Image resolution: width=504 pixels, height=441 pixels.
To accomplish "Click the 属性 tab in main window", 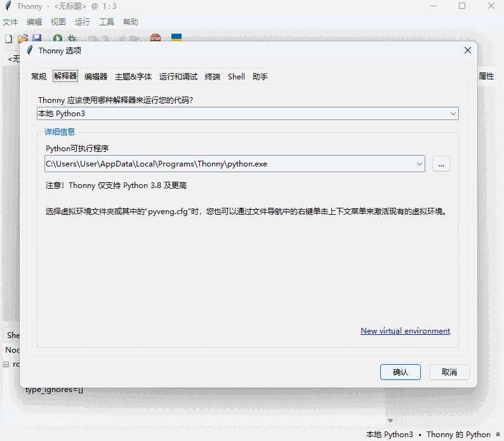I will coord(486,76).
